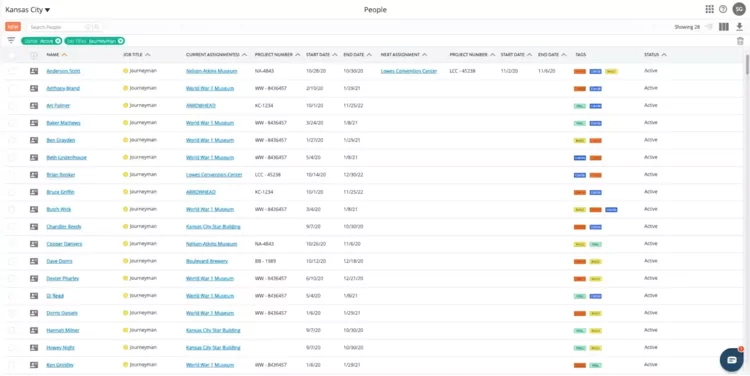
Task: Open the Nelson-Atkins Museum link for Anderson Scott
Action: pyautogui.click(x=211, y=71)
